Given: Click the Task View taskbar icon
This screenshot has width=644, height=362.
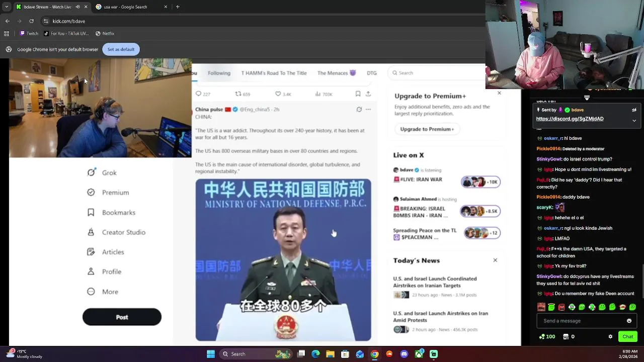Looking at the screenshot, I should pos(301,354).
